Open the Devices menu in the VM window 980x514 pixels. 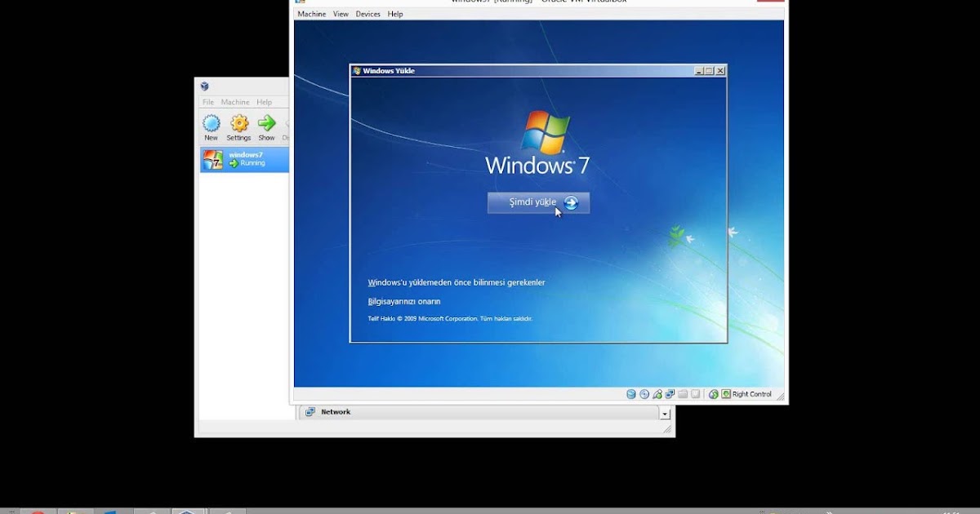[367, 14]
